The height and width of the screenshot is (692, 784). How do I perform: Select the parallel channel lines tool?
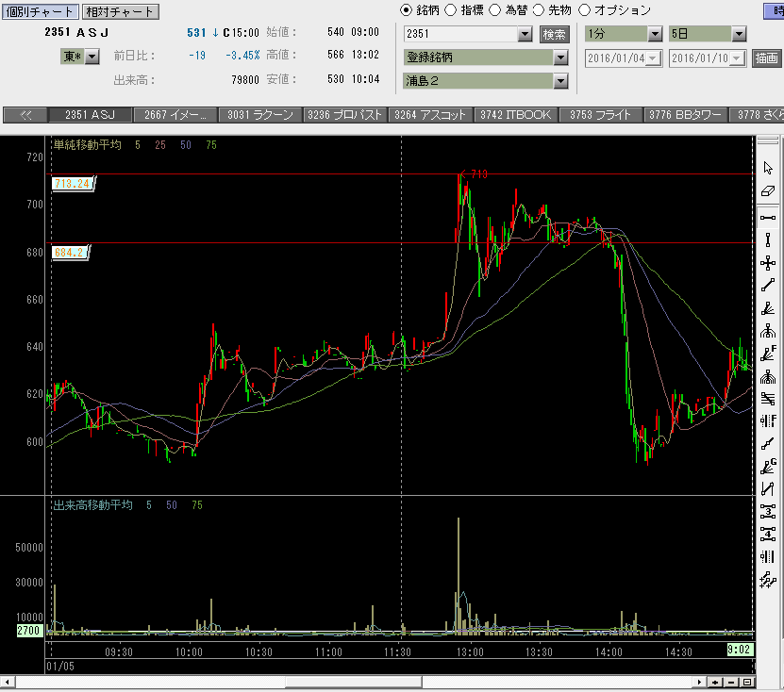pyautogui.click(x=768, y=399)
